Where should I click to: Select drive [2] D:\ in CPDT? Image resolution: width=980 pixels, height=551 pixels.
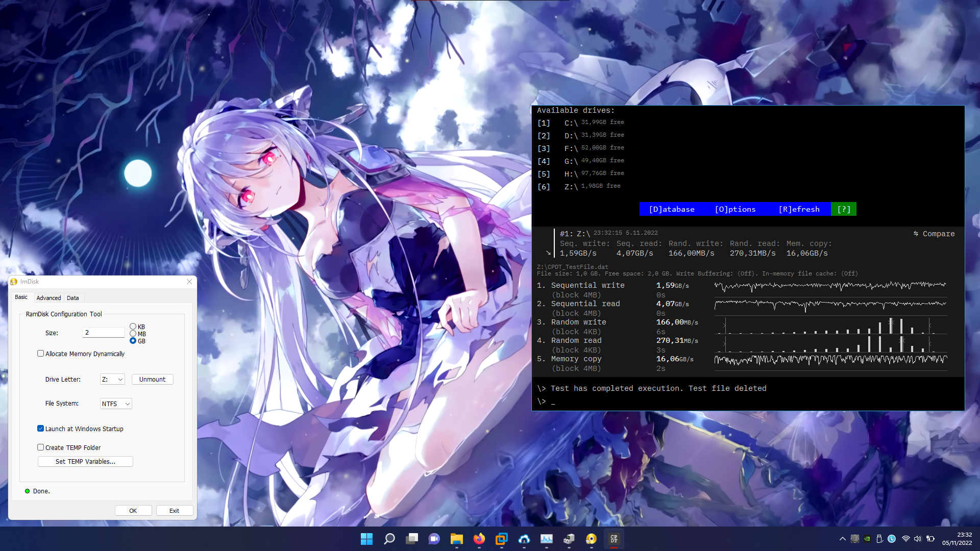pyautogui.click(x=580, y=136)
